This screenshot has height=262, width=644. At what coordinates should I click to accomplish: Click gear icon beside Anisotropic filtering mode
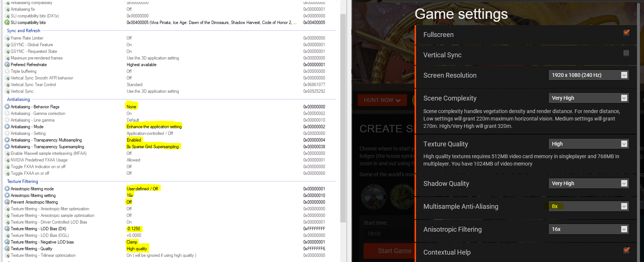click(7, 189)
